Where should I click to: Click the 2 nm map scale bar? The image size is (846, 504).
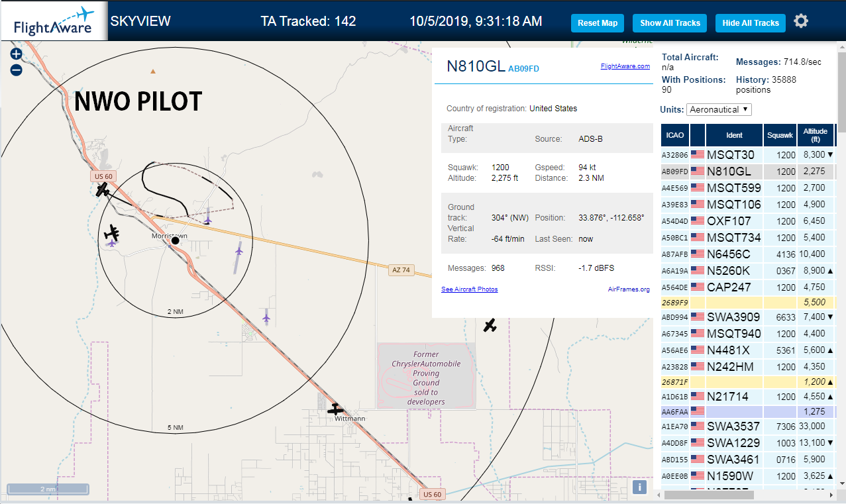click(48, 489)
